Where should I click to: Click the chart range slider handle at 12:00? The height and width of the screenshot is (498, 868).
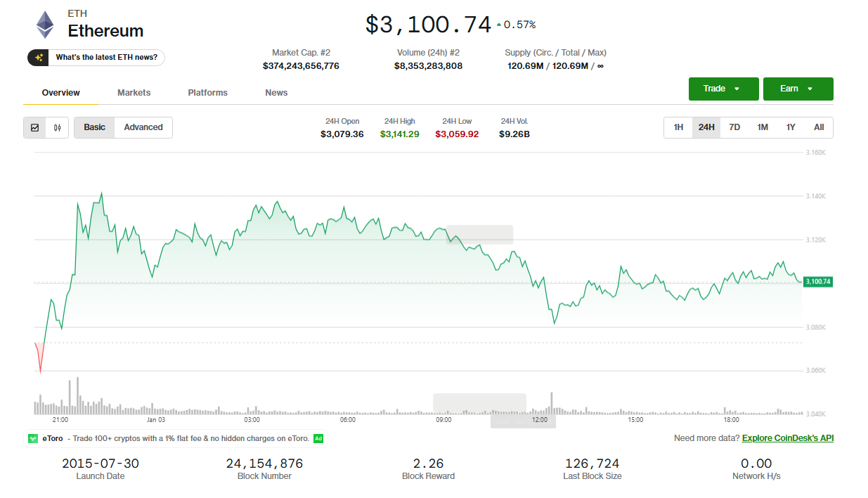point(523,421)
